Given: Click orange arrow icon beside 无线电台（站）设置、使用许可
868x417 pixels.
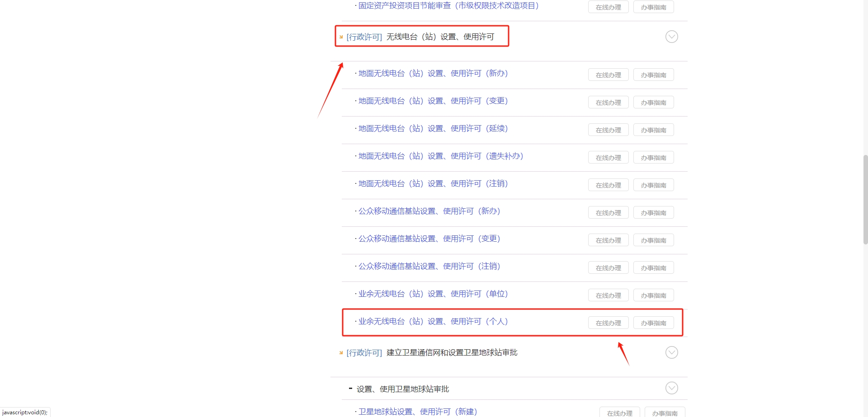Looking at the screenshot, I should pos(341,37).
